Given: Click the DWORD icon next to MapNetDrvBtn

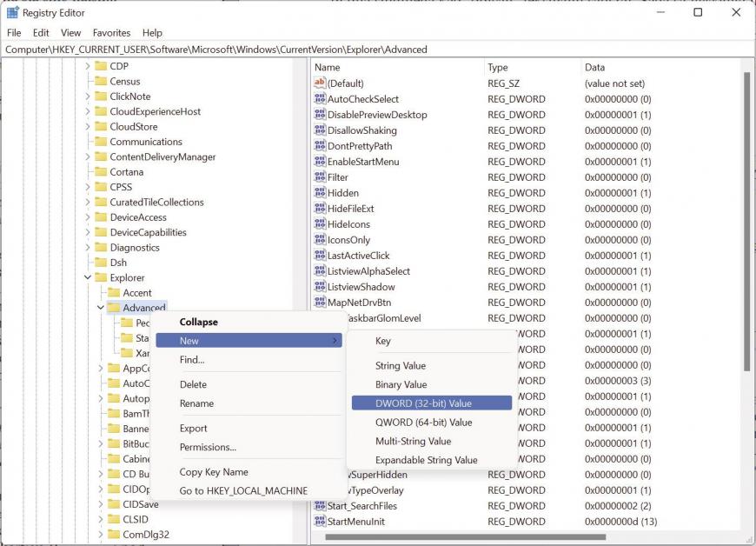Looking at the screenshot, I should tap(320, 303).
